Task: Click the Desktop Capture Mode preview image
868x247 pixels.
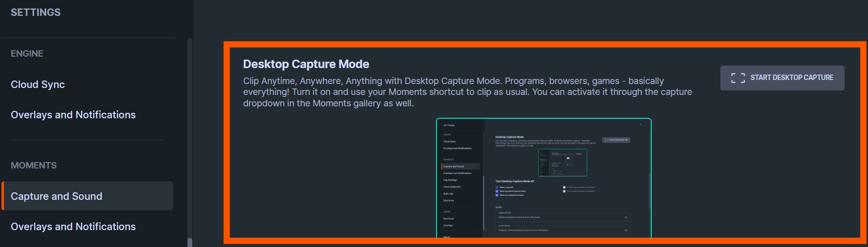Action: coord(544,178)
